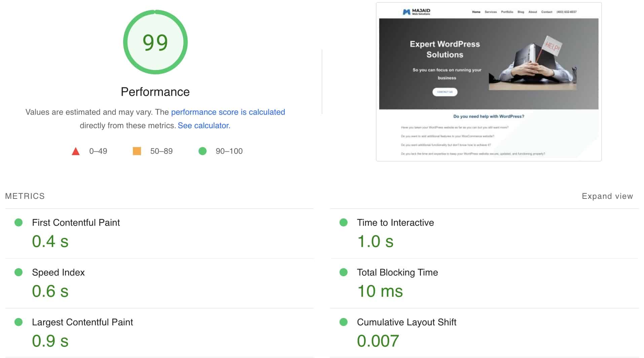Click the green dot beside Largest Contentful Paint
The height and width of the screenshot is (358, 644).
coord(19,322)
